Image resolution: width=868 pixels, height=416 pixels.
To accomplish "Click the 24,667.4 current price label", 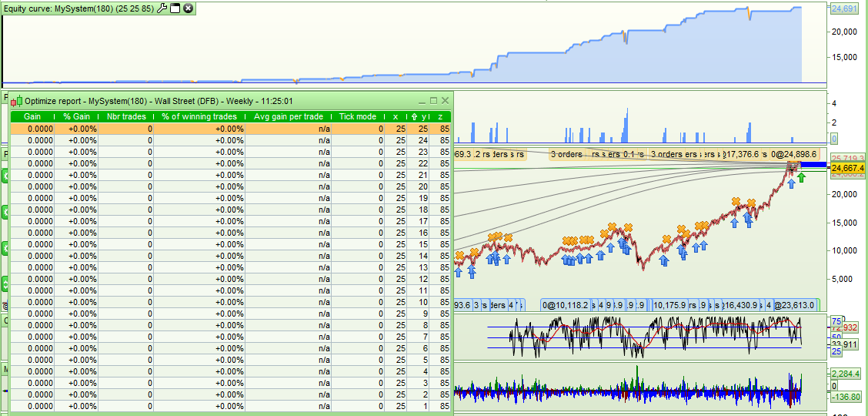I will [847, 168].
